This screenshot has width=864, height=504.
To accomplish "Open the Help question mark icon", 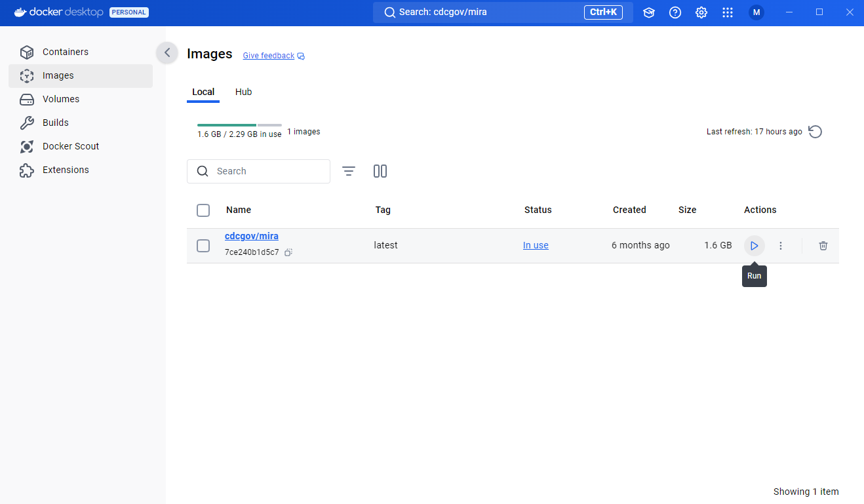I will 675,12.
